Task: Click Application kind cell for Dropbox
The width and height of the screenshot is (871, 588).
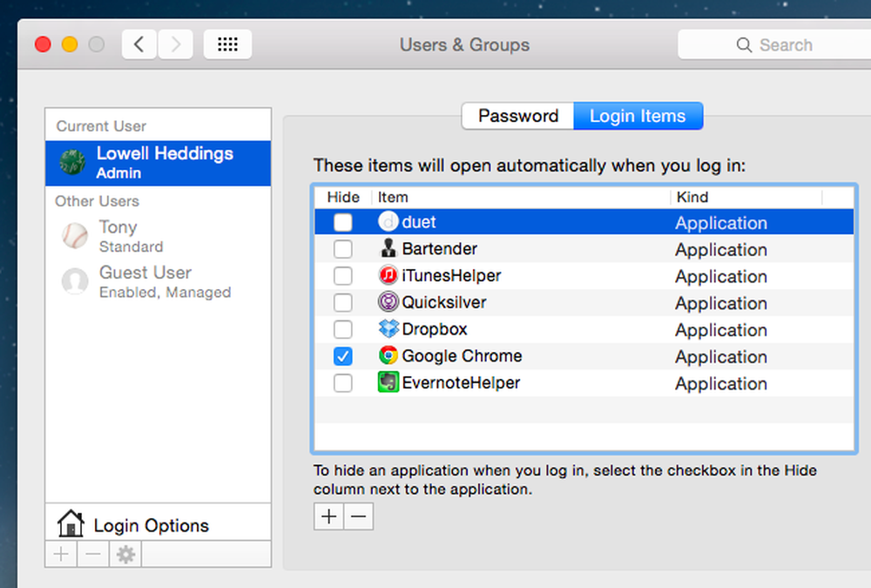Action: 721,330
